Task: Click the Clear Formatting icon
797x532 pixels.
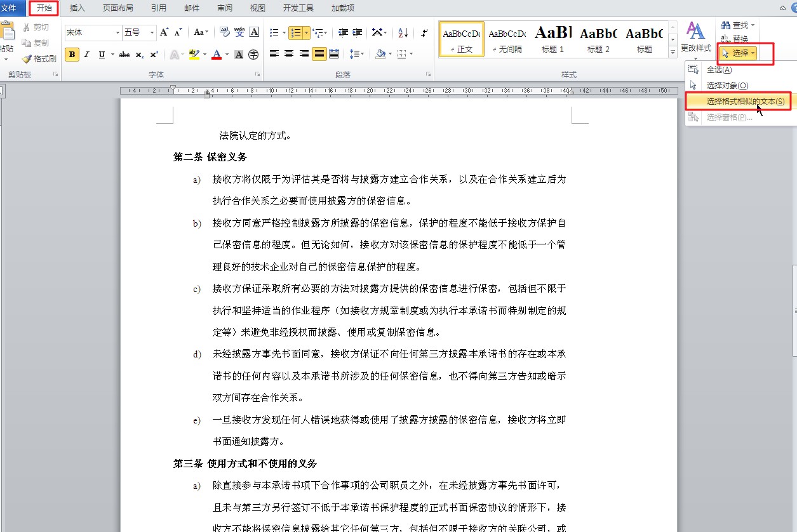Action: (225, 32)
